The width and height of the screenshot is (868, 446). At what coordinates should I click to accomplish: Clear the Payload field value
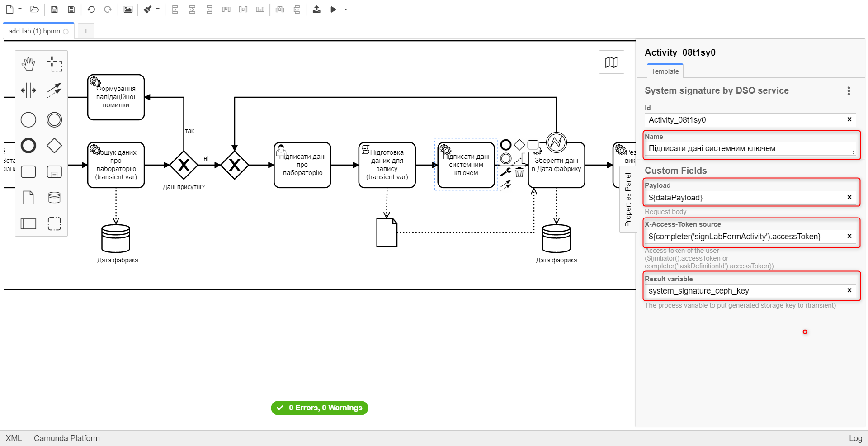coord(849,197)
